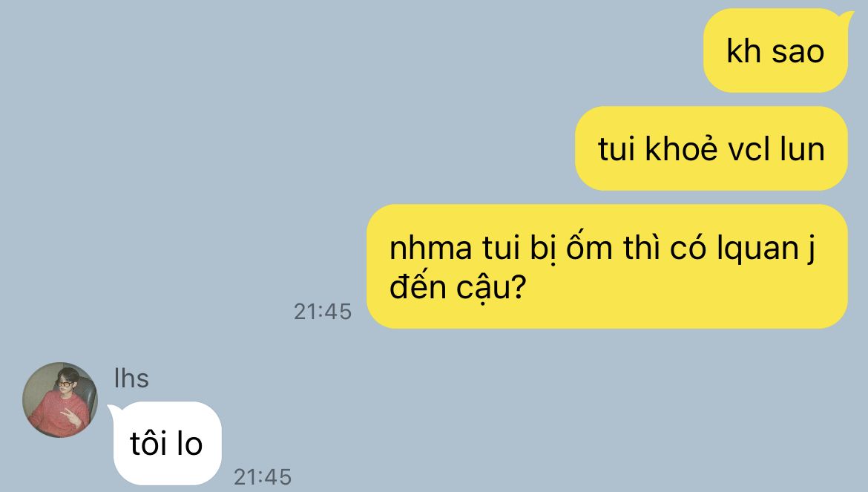Click the word 'lo' in the received message
The width and height of the screenshot is (868, 492).
point(190,443)
